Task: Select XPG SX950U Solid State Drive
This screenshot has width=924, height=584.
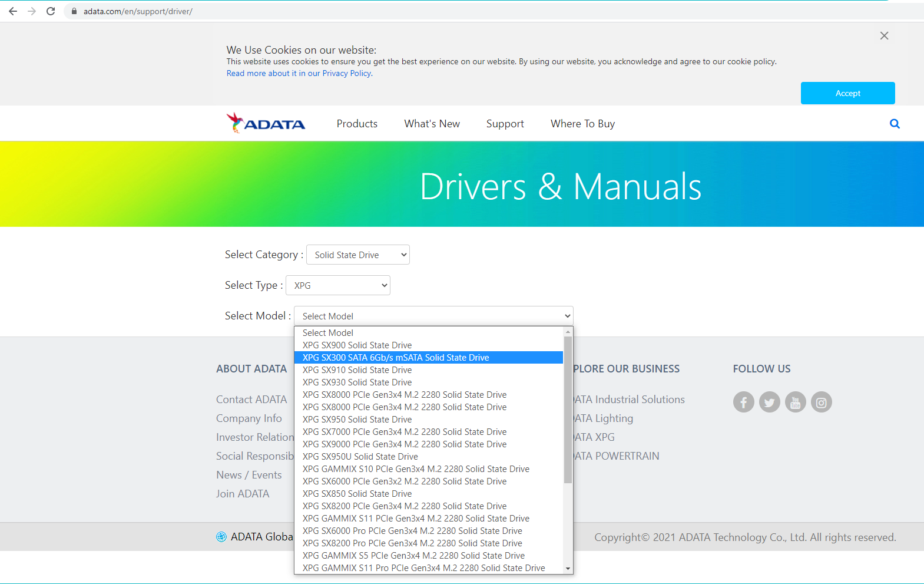Action: tap(429, 457)
